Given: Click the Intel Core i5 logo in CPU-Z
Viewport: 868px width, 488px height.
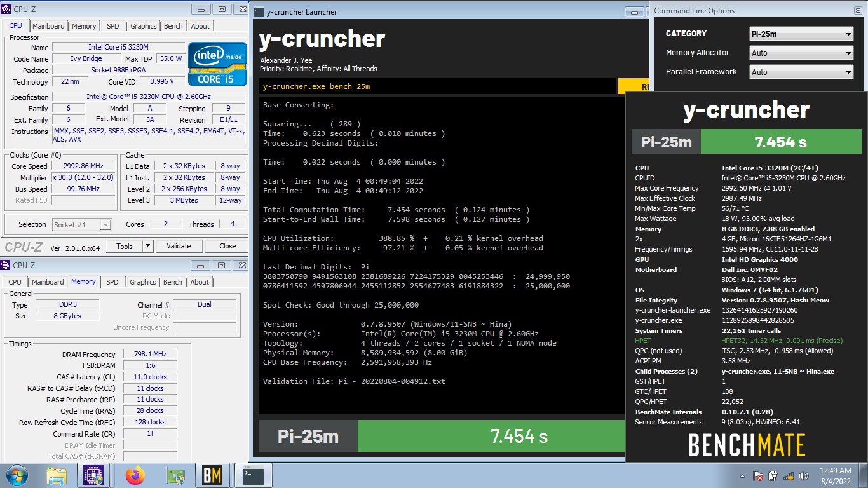Looking at the screenshot, I should (217, 64).
